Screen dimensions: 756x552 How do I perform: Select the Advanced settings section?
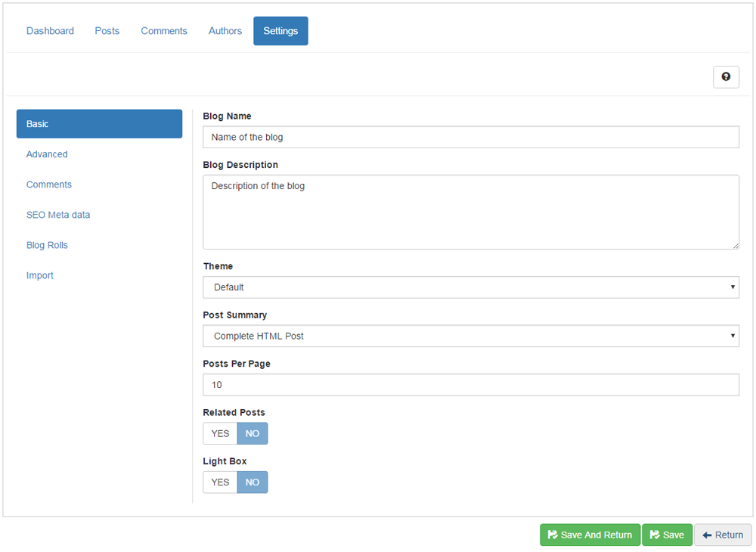(47, 154)
